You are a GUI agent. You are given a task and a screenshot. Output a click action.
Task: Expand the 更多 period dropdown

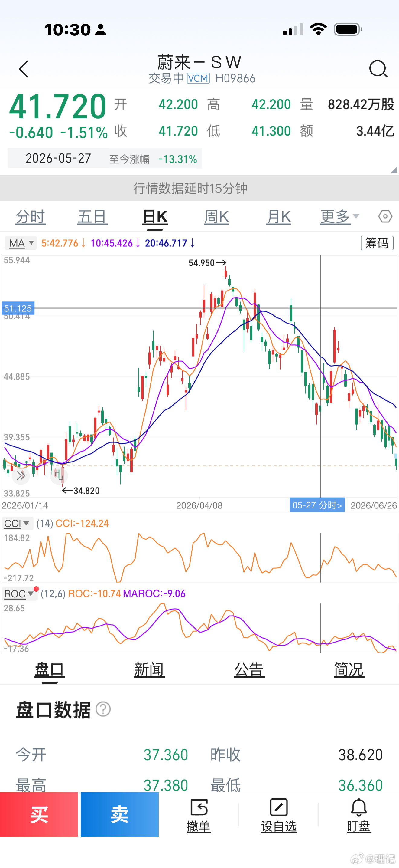pyautogui.click(x=340, y=216)
